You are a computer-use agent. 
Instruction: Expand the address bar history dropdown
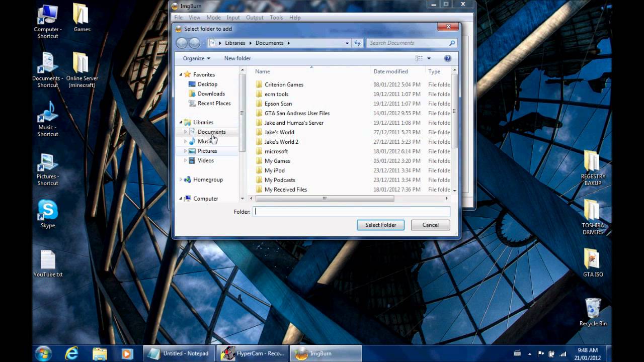tap(347, 43)
